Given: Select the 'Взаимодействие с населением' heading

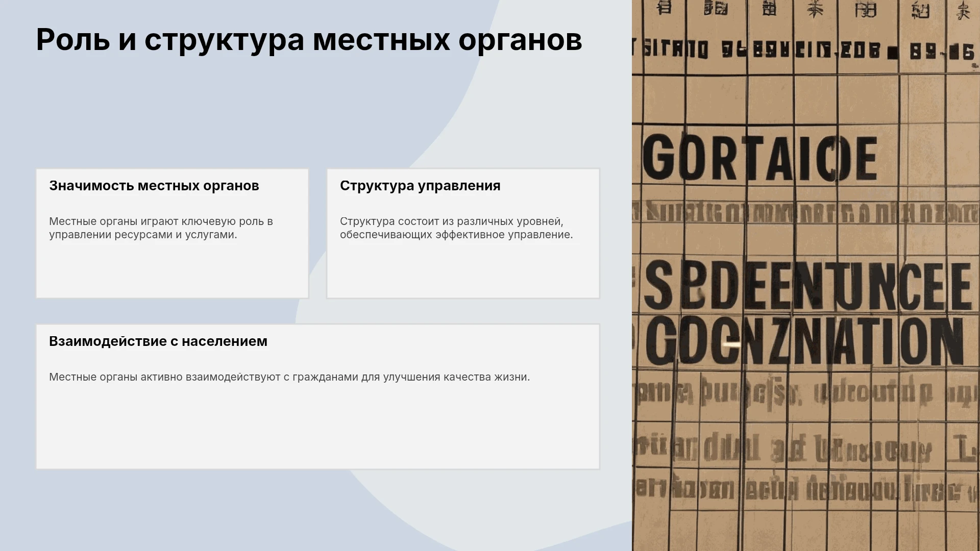Looking at the screenshot, I should point(158,341).
